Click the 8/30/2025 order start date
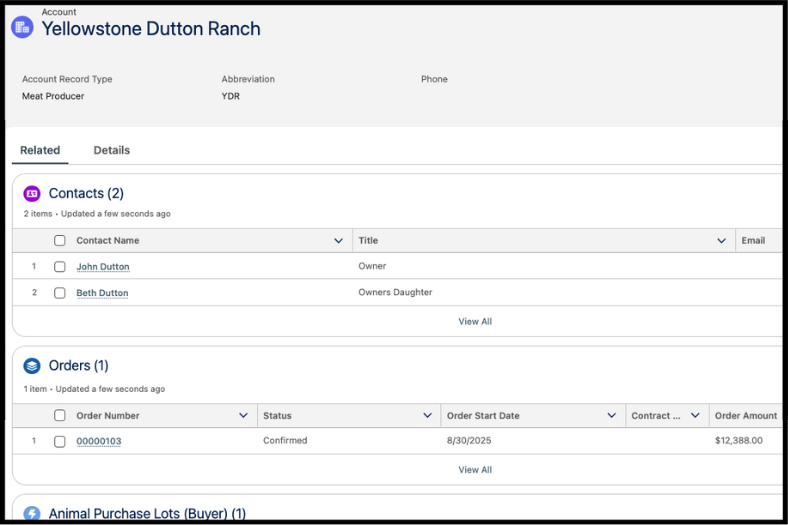Viewport: 788px width, 525px height. pos(469,441)
